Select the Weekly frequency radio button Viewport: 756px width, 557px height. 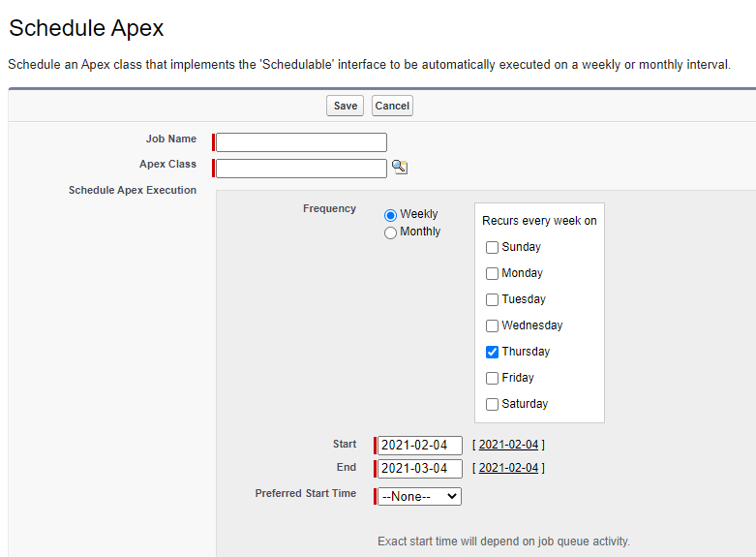pyautogui.click(x=390, y=215)
